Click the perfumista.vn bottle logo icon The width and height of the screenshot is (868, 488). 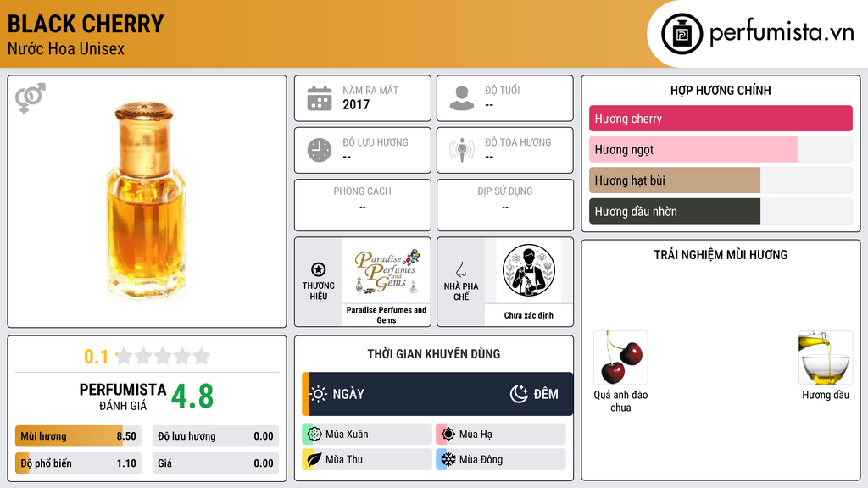tap(682, 34)
